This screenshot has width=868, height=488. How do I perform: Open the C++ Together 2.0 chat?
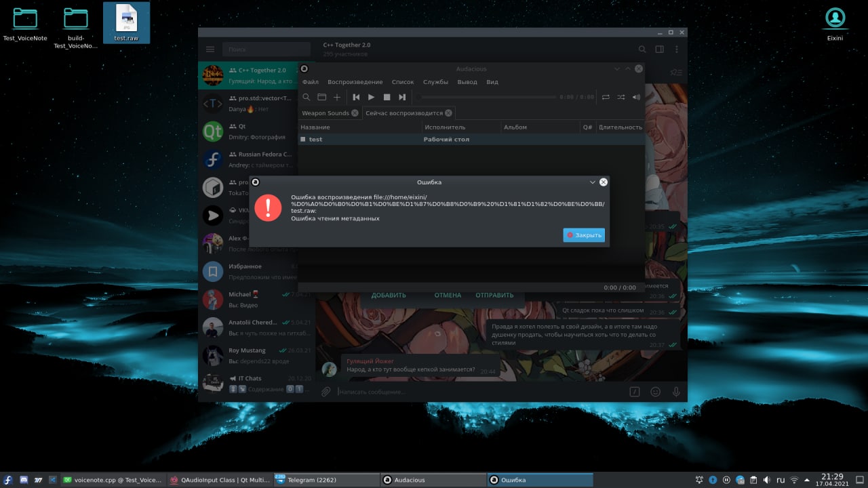(x=248, y=75)
